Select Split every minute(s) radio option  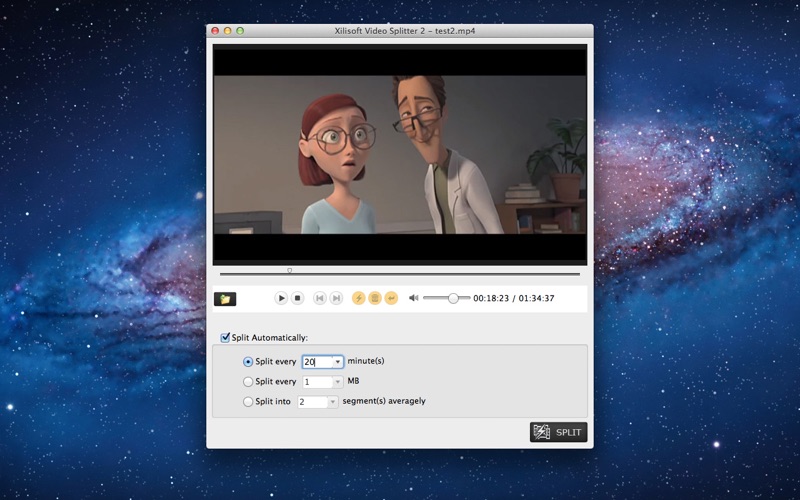(x=248, y=362)
